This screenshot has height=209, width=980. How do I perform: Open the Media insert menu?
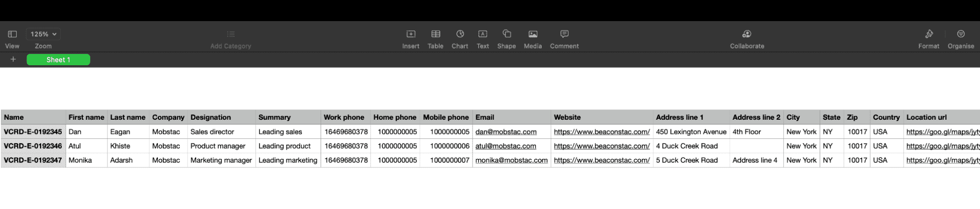[533, 34]
